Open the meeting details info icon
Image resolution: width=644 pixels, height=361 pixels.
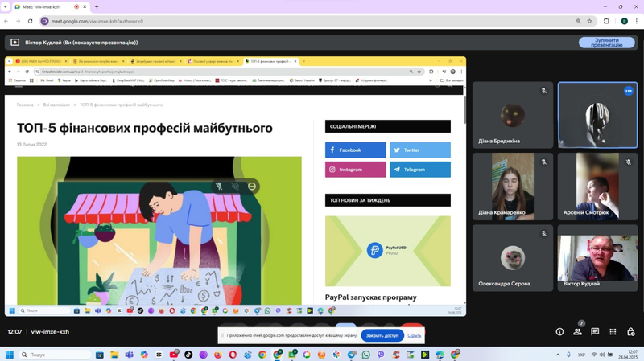(559, 332)
